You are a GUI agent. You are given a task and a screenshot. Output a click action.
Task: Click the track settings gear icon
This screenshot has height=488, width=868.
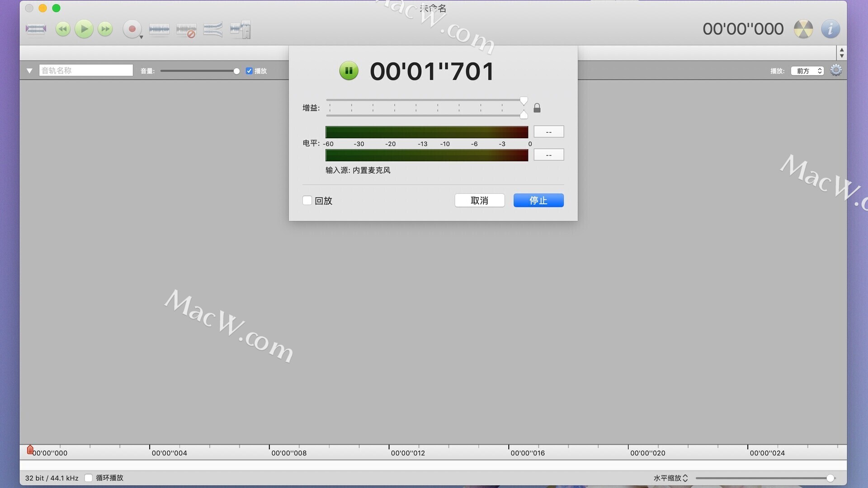tap(836, 70)
